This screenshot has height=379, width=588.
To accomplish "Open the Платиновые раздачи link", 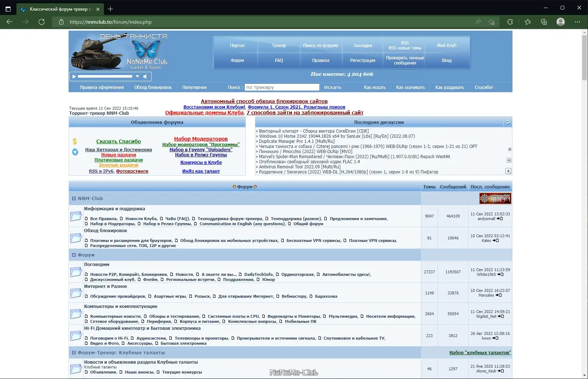I will [119, 160].
